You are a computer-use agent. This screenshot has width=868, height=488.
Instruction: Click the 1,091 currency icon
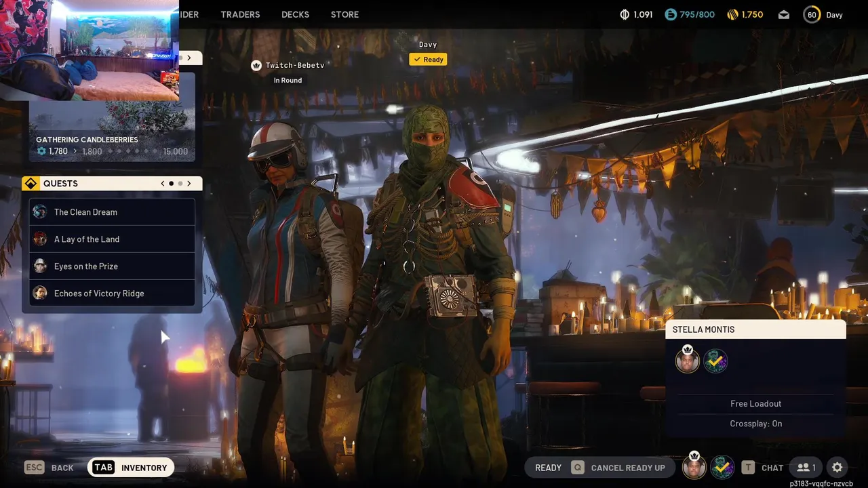click(x=625, y=14)
